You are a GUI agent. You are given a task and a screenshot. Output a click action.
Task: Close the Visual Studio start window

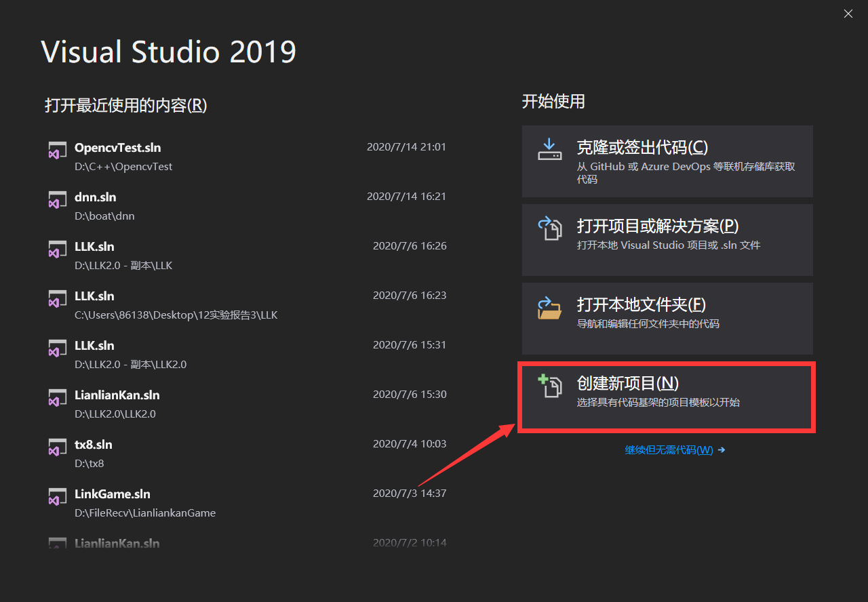tap(848, 14)
